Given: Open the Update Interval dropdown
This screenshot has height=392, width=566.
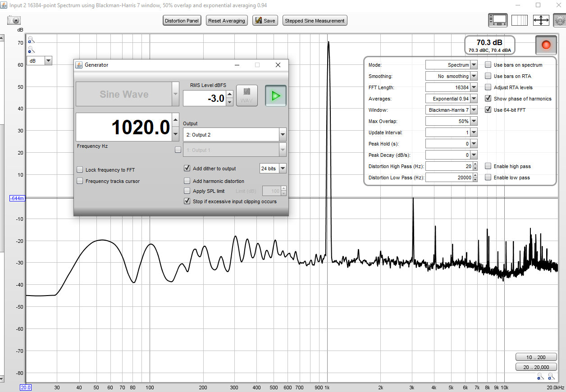Looking at the screenshot, I should pos(474,132).
